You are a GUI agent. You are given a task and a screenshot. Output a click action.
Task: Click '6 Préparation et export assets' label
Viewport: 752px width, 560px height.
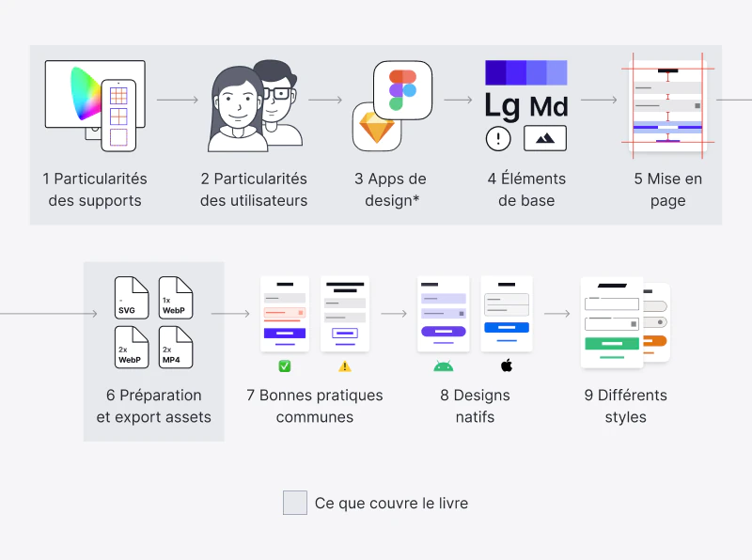pyautogui.click(x=154, y=406)
